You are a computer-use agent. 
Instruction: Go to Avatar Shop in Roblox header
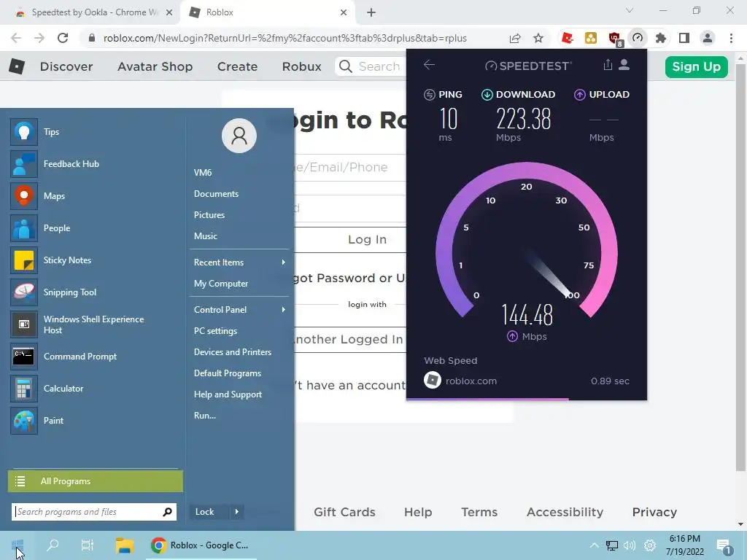[x=155, y=66]
